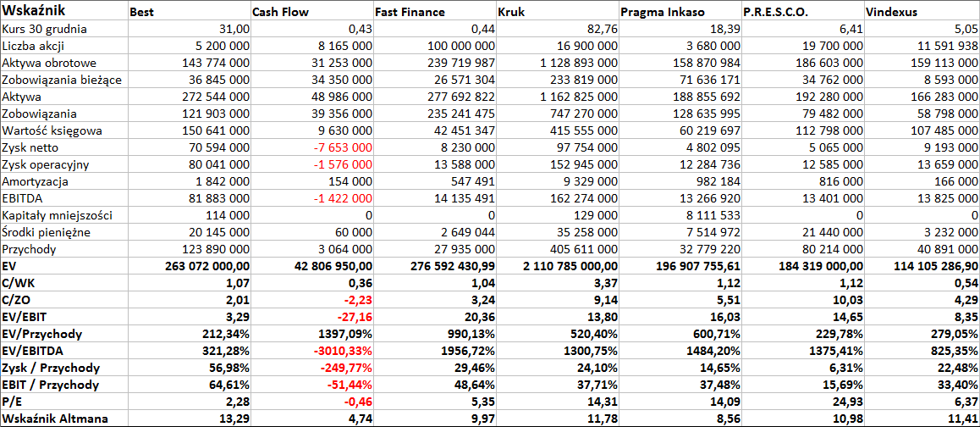Click the Pragma Inkaso column header
The height and width of the screenshot is (427, 980).
pyautogui.click(x=680, y=11)
